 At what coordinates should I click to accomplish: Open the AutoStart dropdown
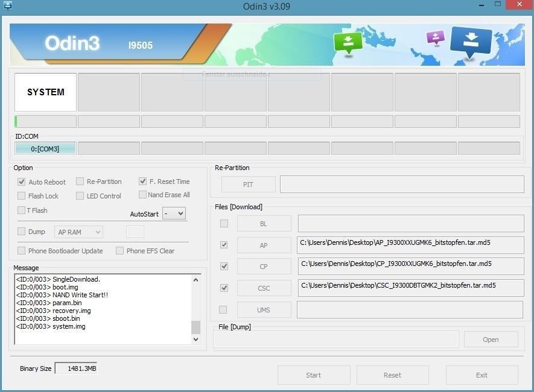[x=174, y=213]
